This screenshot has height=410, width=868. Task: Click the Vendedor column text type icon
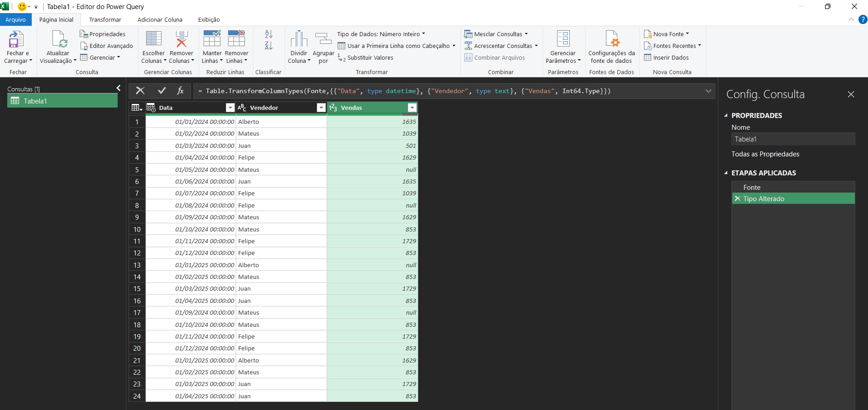pos(242,108)
